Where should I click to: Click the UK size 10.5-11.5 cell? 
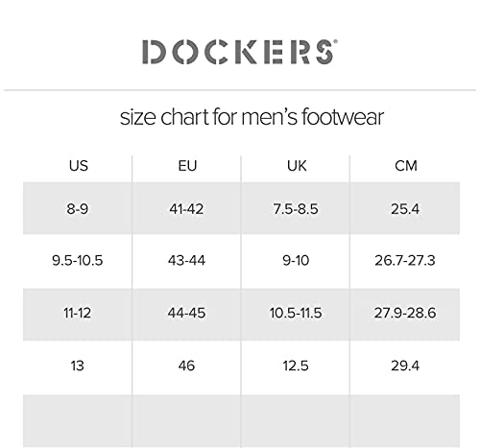296,313
